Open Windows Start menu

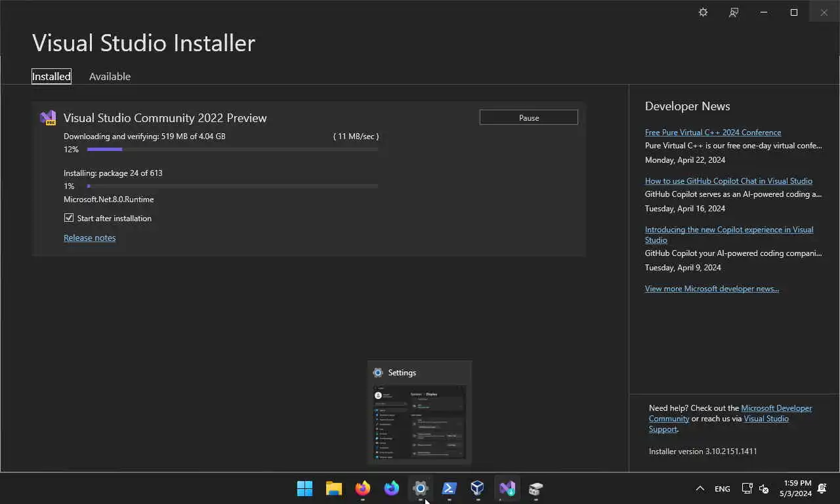pos(305,488)
